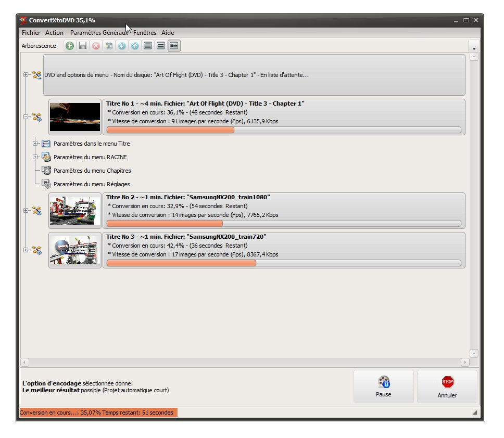Image resolution: width=504 pixels, height=438 pixels.
Task: Click the STOP icon on the Annuler button
Action: (447, 381)
